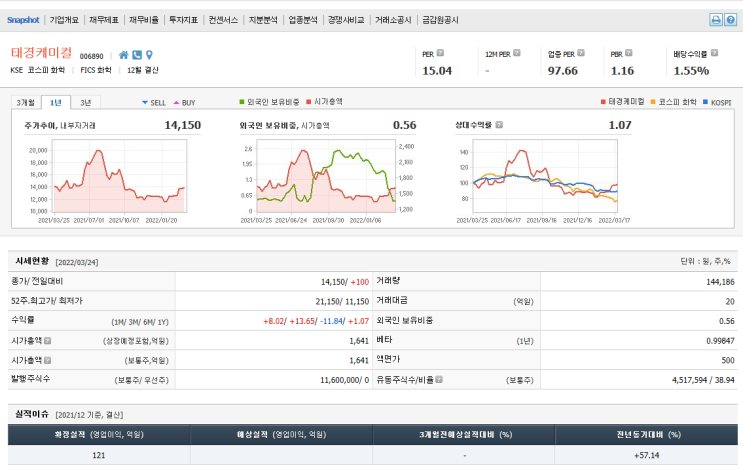The height and width of the screenshot is (468, 743).
Task: Click the 유동주식수 value 4,517,594 / 38.94
Action: tap(703, 380)
